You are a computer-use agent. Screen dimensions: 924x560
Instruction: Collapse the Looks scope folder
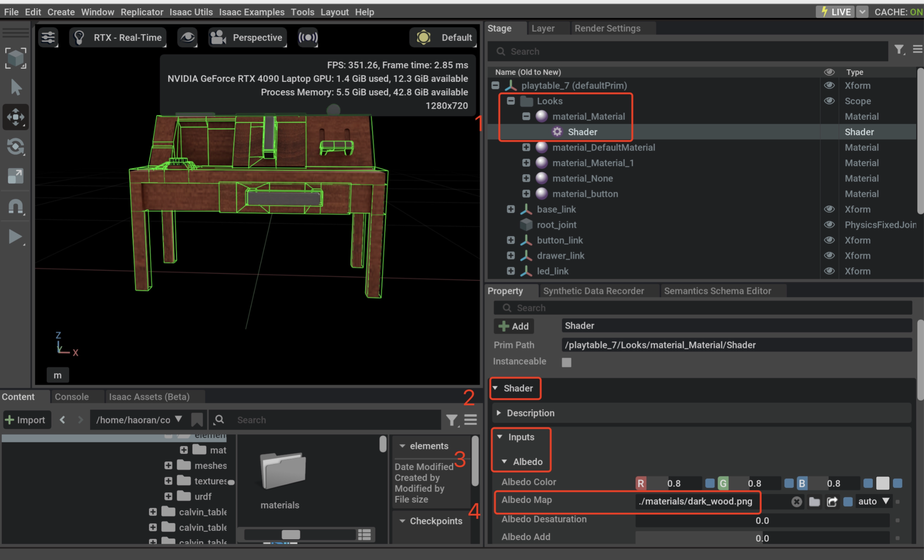click(511, 101)
